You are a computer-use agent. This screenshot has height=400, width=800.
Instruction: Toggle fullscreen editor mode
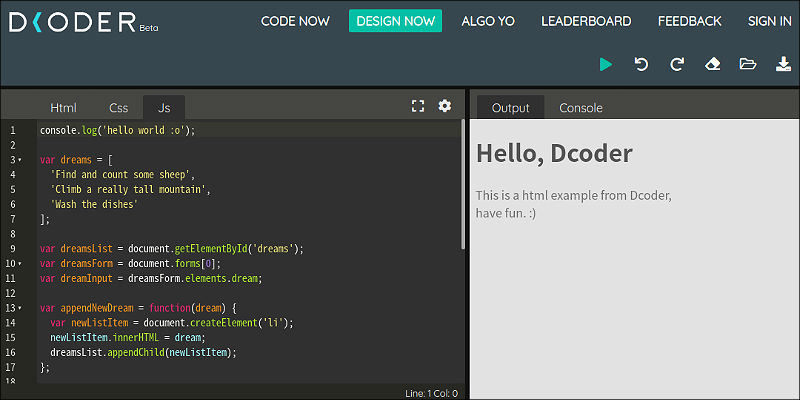(418, 106)
